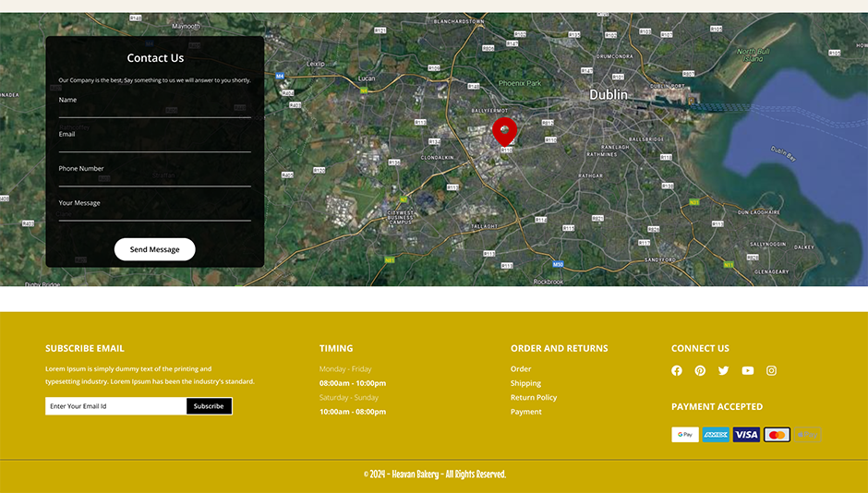Click the Visa payment icon
The height and width of the screenshot is (493, 868).
tap(746, 435)
